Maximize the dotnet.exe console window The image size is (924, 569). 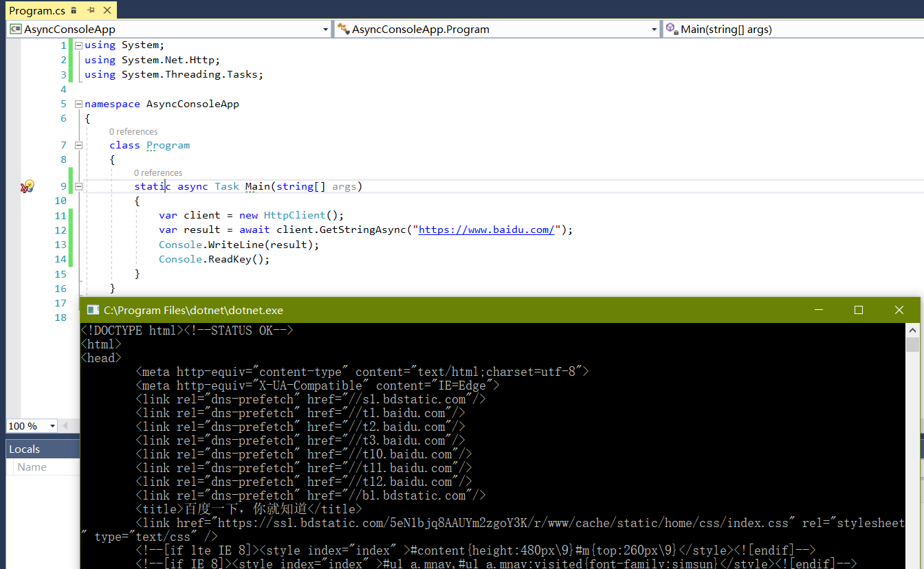pos(858,311)
